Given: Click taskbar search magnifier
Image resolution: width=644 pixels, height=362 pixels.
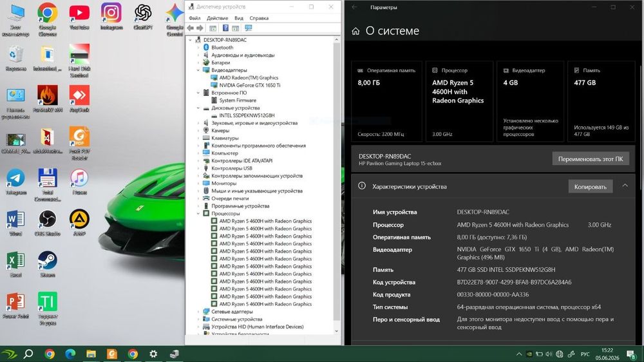Looking at the screenshot, I should [28, 354].
